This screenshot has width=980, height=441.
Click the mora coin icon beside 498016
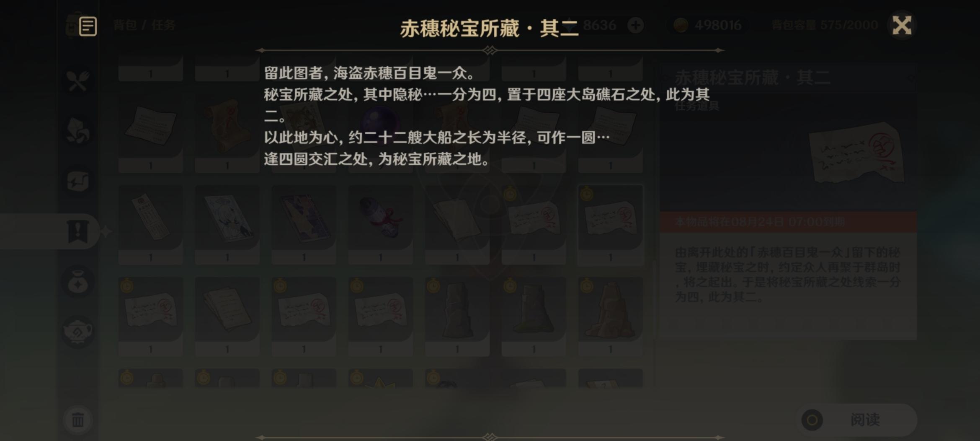(x=681, y=25)
